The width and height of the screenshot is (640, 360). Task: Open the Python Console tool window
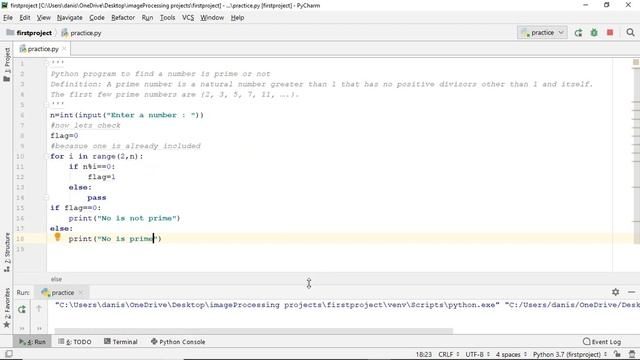[x=178, y=342]
